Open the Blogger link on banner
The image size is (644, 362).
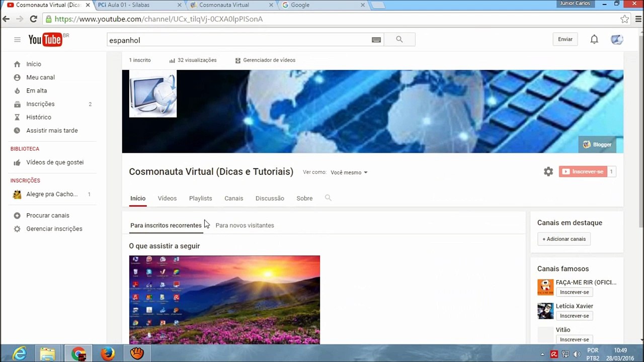597,144
